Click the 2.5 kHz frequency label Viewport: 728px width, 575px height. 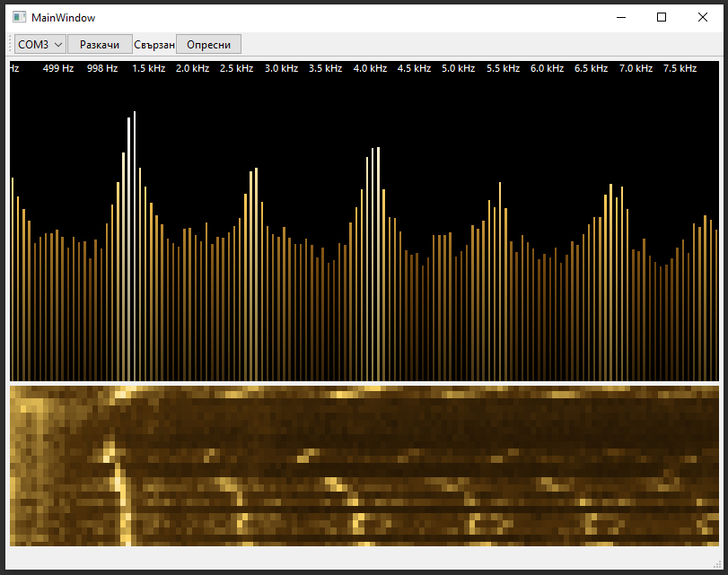pyautogui.click(x=236, y=68)
